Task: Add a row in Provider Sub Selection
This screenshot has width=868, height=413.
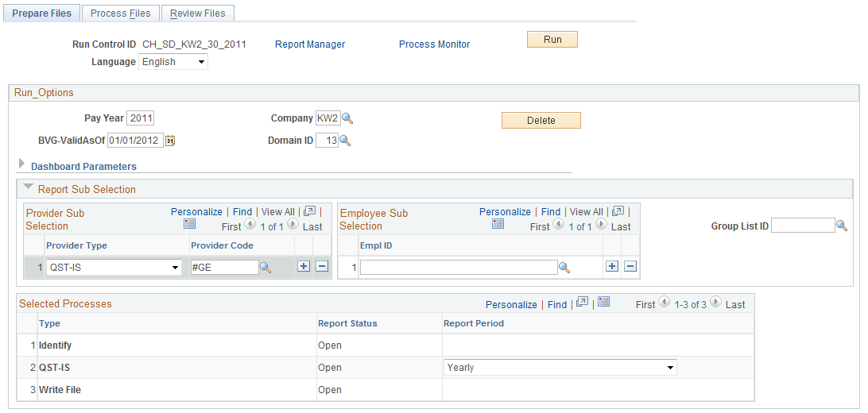Action: (304, 267)
